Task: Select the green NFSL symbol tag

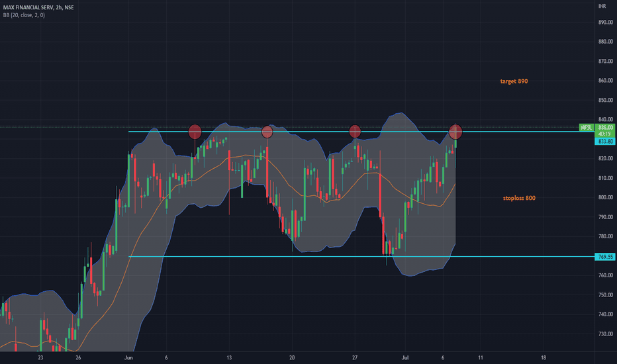Action: [587, 128]
